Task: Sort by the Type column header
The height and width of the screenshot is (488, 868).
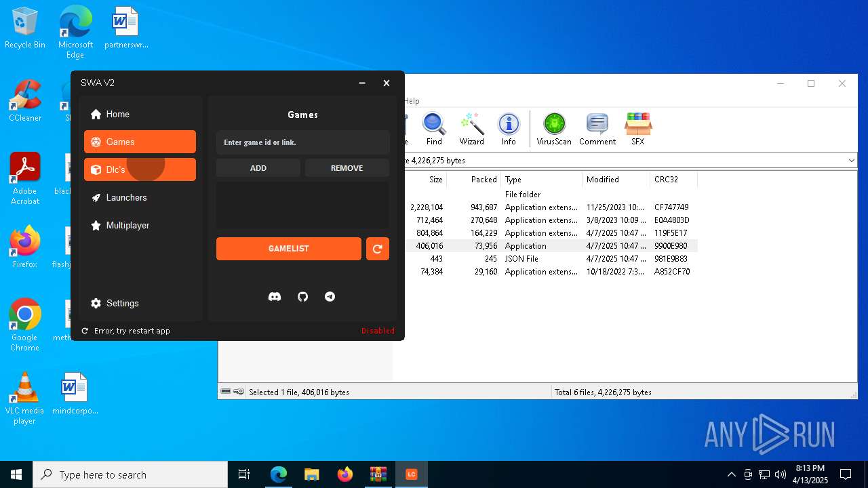Action: point(541,180)
